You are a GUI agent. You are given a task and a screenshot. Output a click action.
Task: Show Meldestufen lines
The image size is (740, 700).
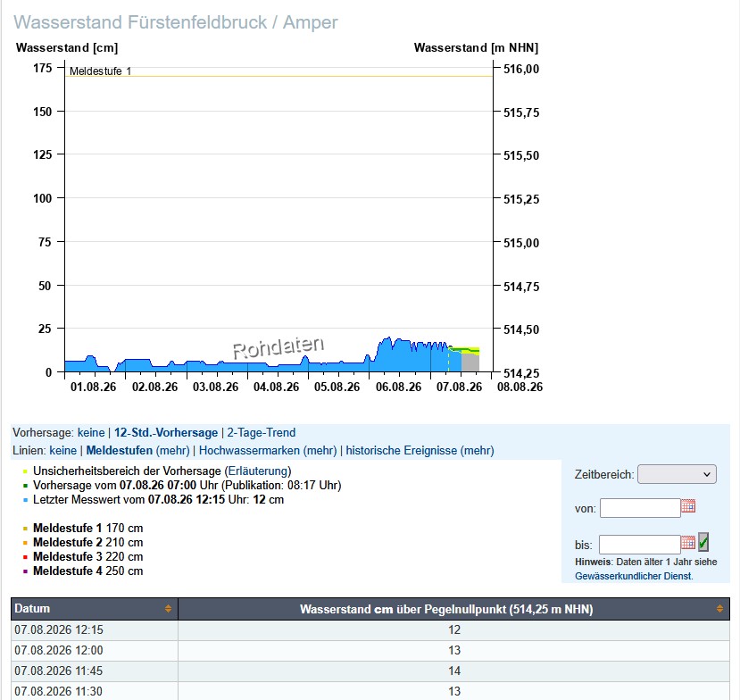120,451
